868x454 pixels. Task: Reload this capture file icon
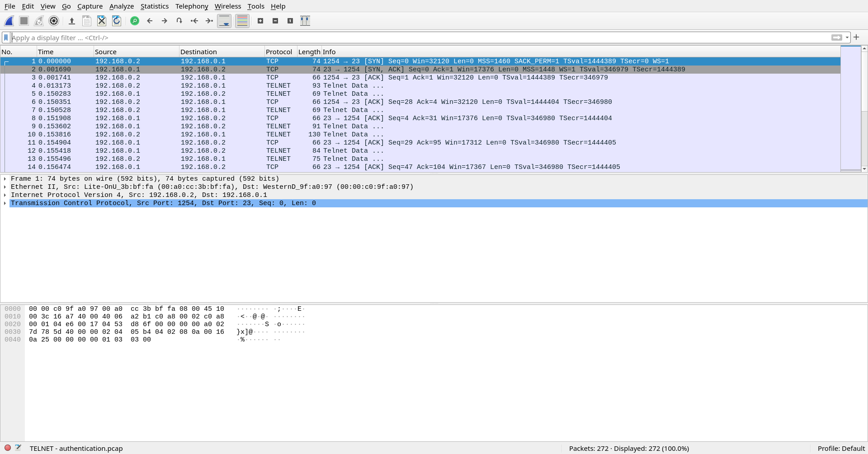(117, 21)
